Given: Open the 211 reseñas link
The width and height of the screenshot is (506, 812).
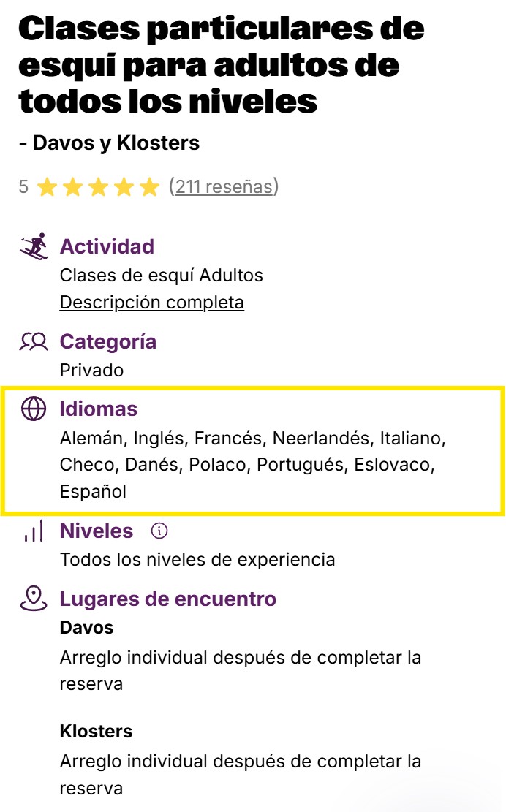Looking at the screenshot, I should (224, 187).
